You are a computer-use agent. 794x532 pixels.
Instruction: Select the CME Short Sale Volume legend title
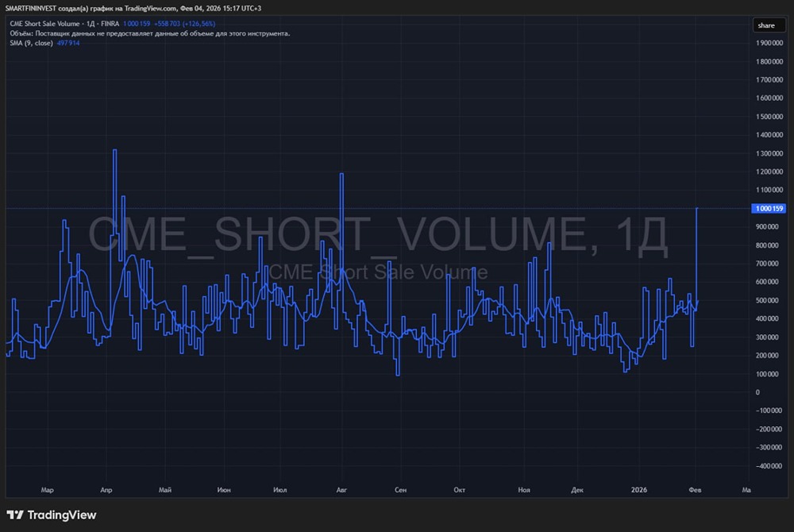pyautogui.click(x=44, y=25)
